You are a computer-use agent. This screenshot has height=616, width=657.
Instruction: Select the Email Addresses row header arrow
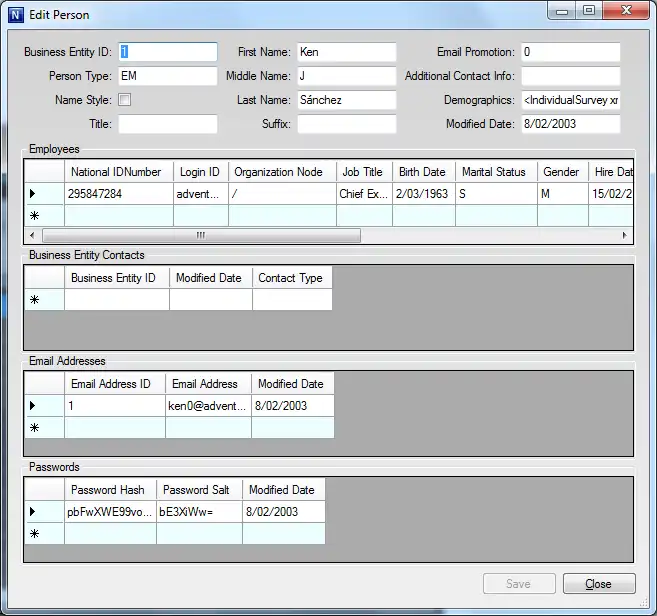point(44,406)
